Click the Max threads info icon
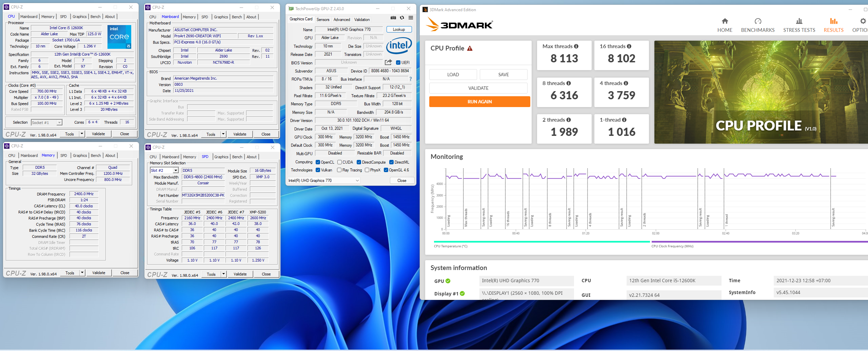This screenshot has width=868, height=351. point(576,46)
